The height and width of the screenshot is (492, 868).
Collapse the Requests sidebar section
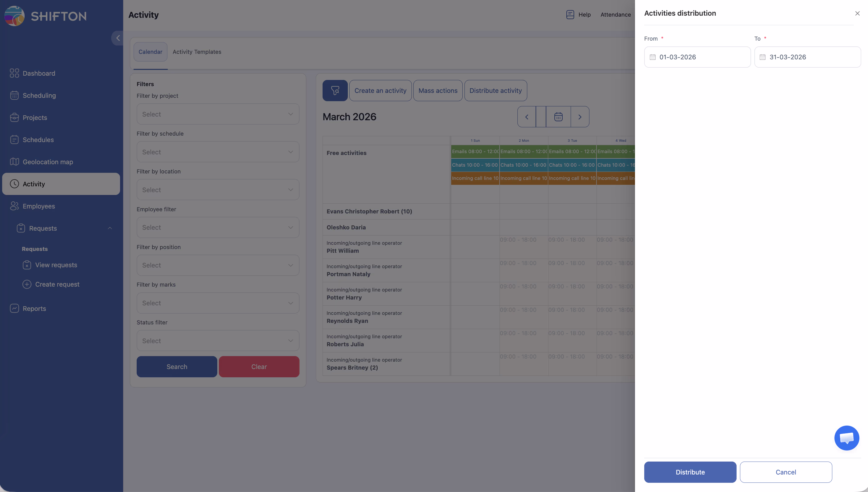[x=110, y=228]
